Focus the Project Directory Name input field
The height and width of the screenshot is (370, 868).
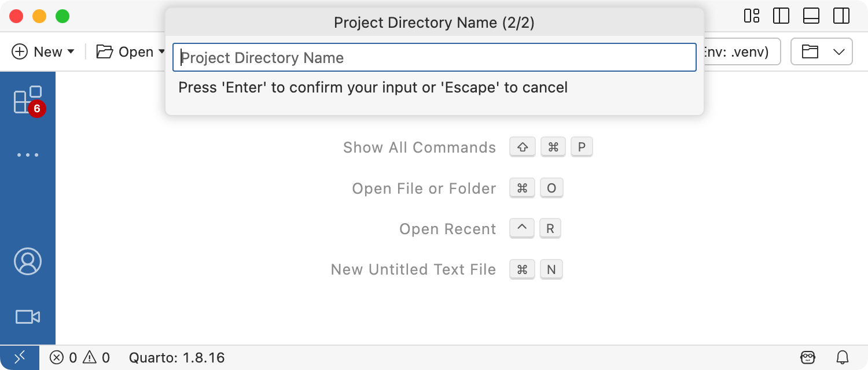(434, 58)
